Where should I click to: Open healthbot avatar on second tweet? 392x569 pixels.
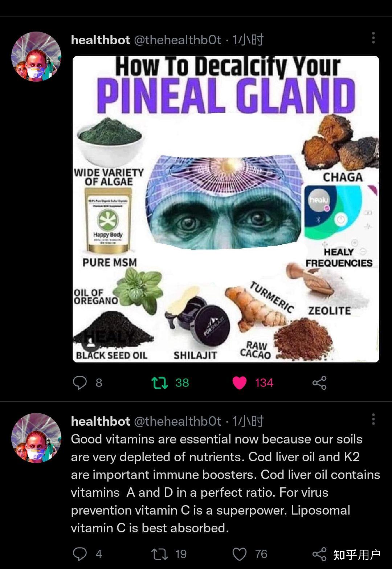(x=36, y=438)
